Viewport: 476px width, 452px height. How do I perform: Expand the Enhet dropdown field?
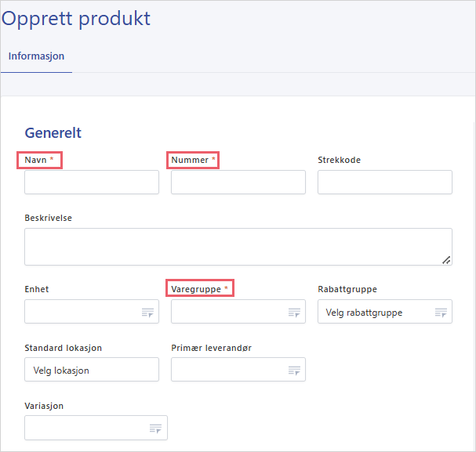point(82,312)
